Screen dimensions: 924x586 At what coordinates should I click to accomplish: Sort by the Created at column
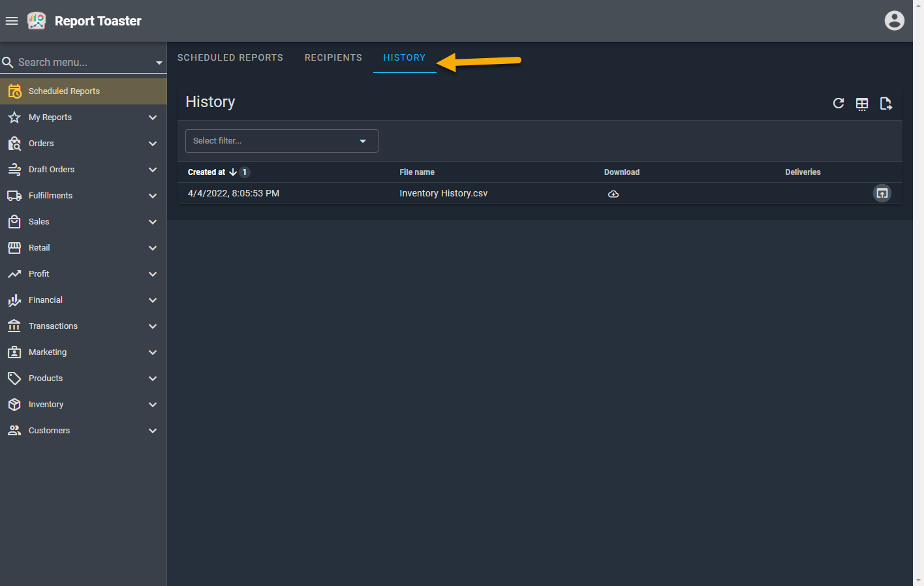[206, 172]
